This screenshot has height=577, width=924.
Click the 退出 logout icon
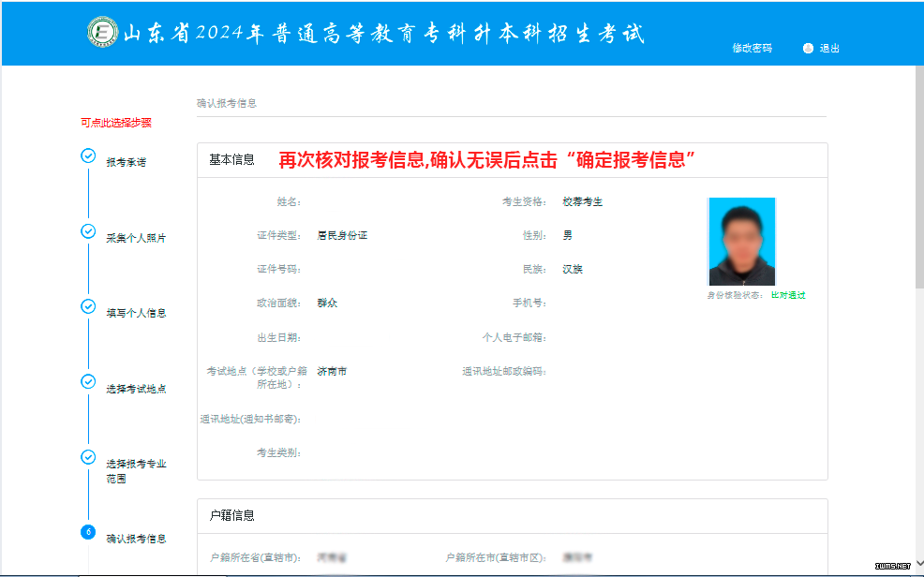tap(808, 49)
